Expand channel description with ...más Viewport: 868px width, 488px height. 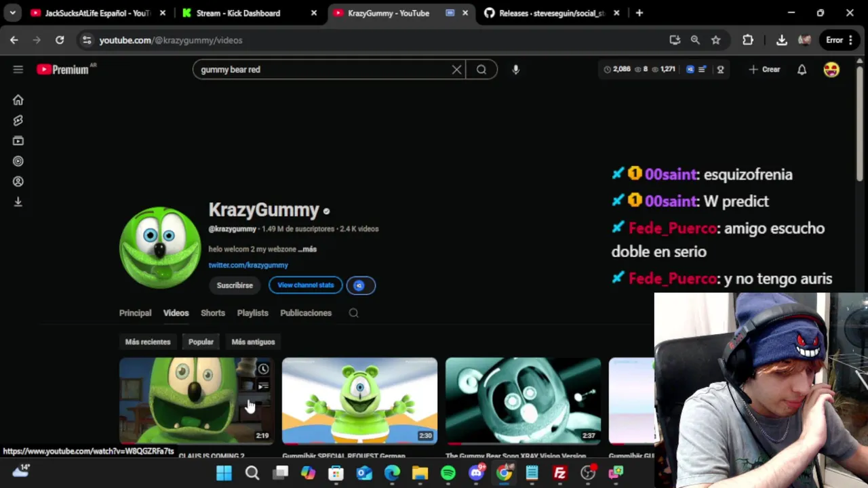pyautogui.click(x=307, y=249)
